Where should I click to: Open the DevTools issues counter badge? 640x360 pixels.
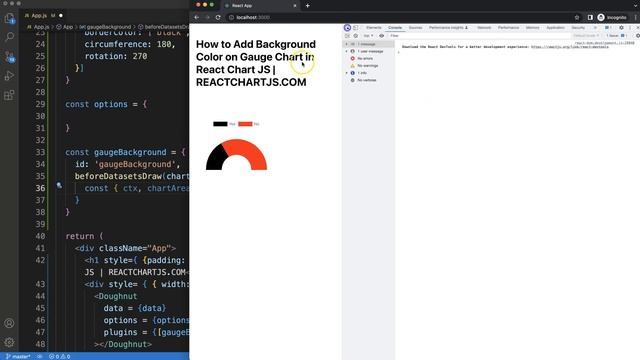click(608, 28)
